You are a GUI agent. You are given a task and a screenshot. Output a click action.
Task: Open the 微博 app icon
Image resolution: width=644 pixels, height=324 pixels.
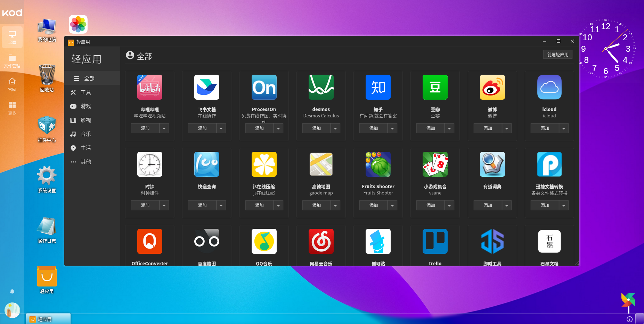pos(492,87)
